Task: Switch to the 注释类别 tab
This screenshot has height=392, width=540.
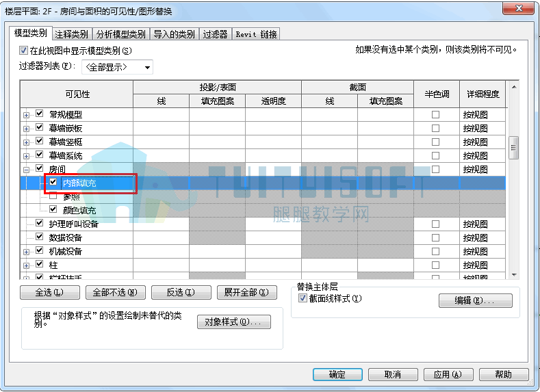Action: click(x=72, y=34)
